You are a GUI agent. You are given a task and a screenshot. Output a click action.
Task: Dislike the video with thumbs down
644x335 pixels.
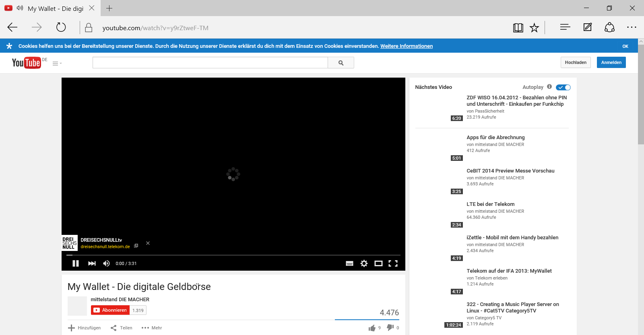tap(390, 327)
